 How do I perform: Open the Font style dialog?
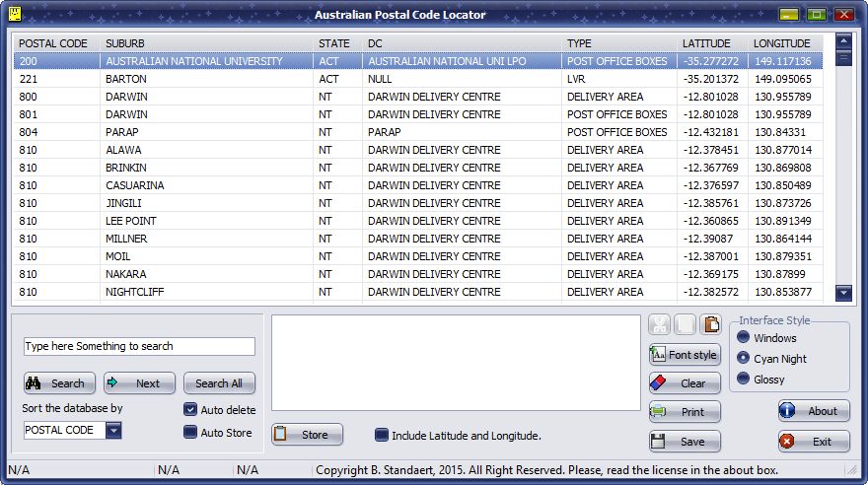(x=685, y=355)
